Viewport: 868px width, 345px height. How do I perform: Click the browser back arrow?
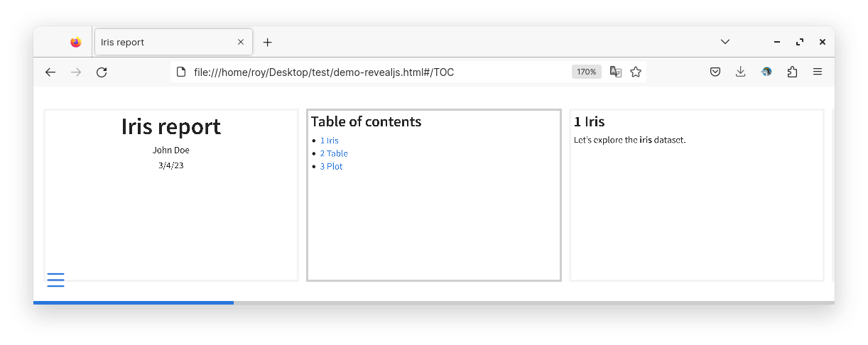(x=50, y=72)
